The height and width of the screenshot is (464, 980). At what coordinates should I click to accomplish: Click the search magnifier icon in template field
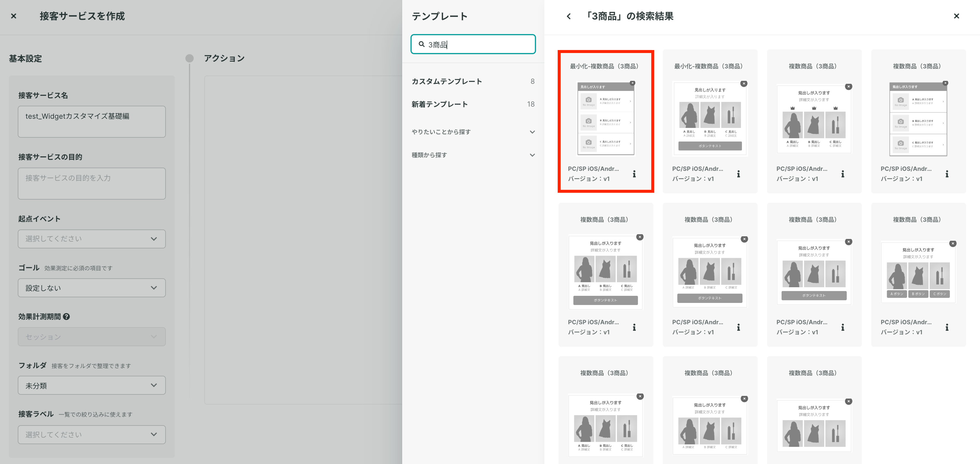pyautogui.click(x=421, y=44)
